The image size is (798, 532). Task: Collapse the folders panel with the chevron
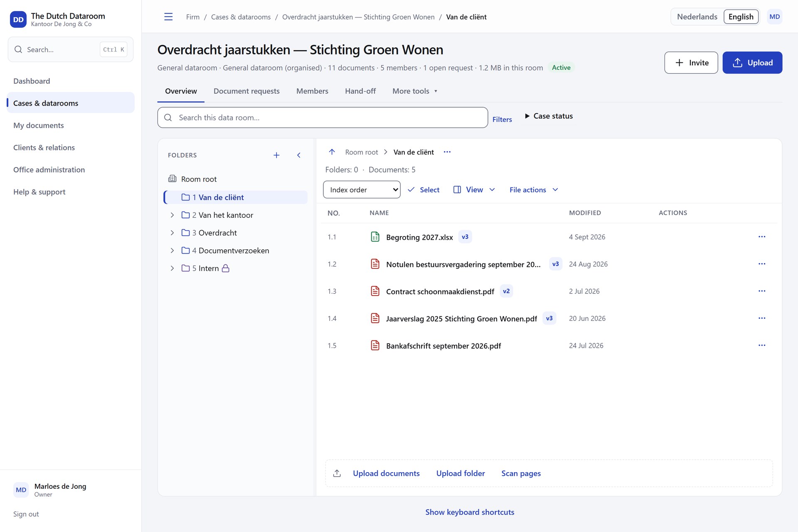[298, 155]
